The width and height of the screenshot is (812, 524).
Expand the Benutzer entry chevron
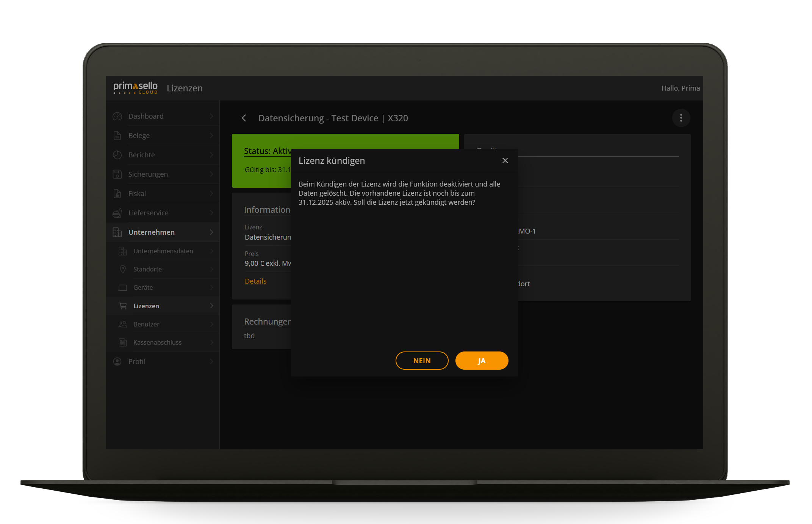211,324
